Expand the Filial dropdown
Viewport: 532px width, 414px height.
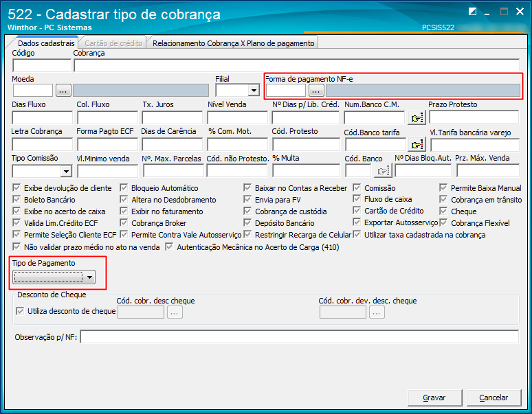254,91
